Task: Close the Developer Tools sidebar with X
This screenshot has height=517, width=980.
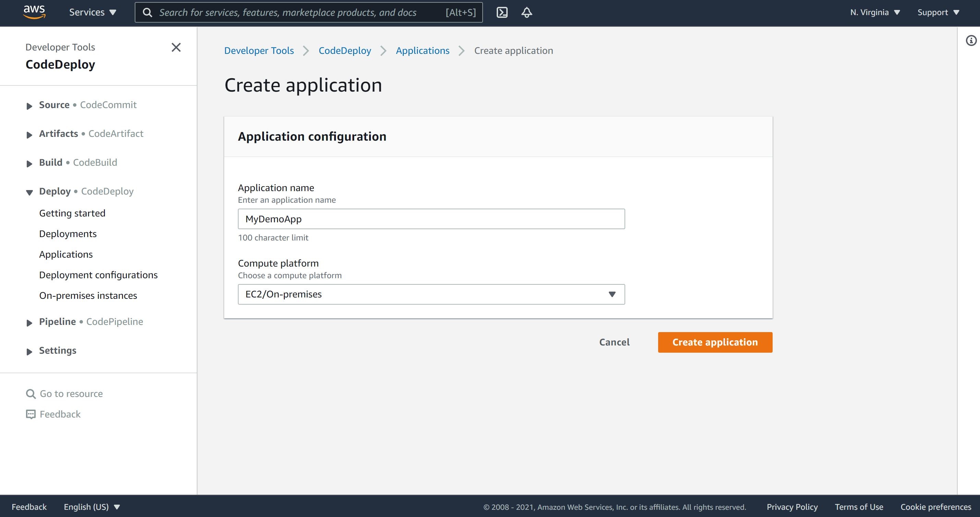Action: click(176, 47)
